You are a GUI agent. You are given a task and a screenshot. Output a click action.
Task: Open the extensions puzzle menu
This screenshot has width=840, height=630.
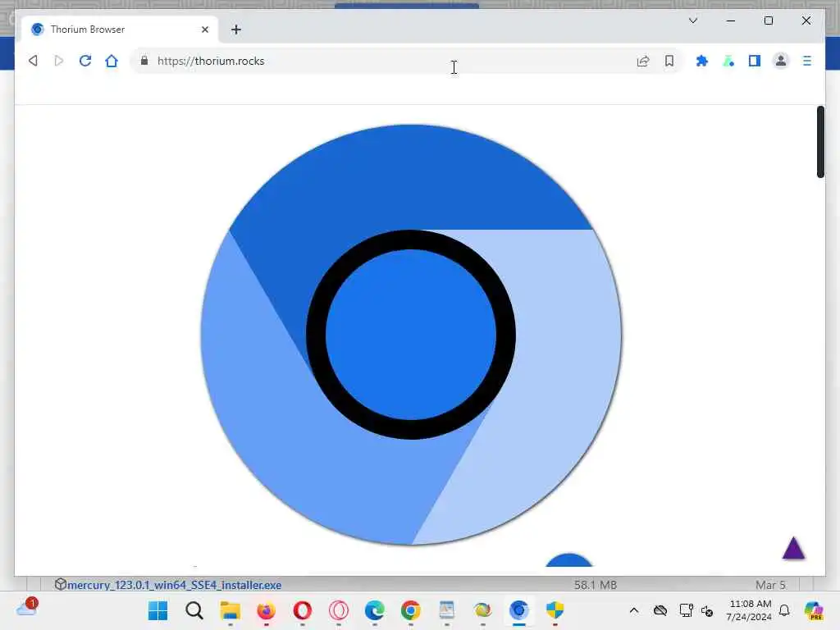(x=702, y=61)
